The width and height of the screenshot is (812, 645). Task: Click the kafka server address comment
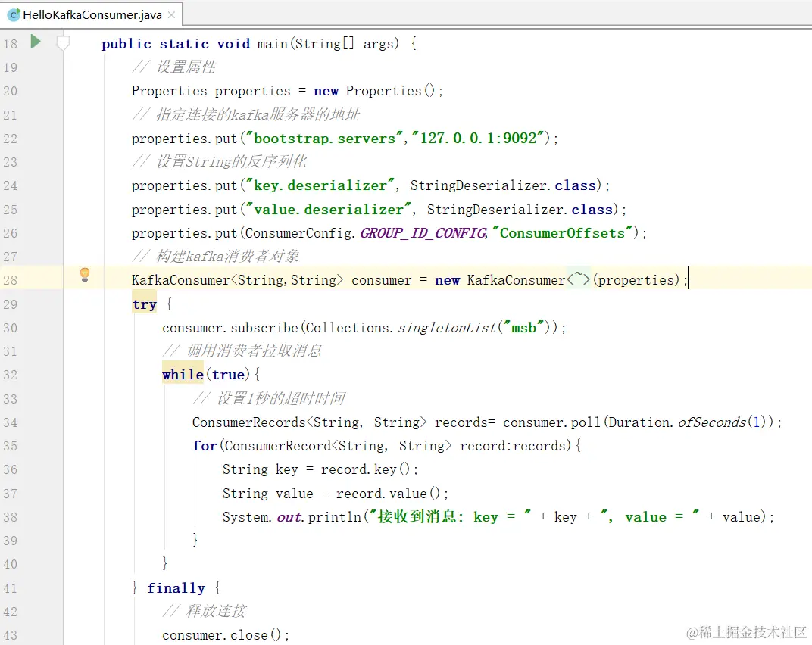(245, 114)
